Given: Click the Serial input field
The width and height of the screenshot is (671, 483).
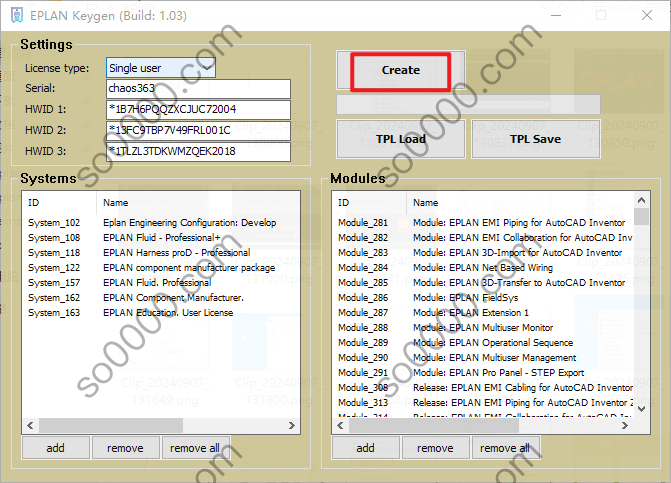Looking at the screenshot, I should (x=198, y=89).
